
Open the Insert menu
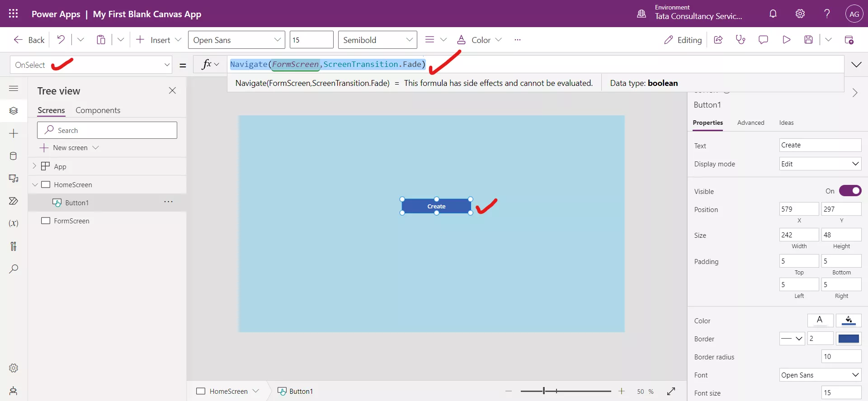(x=159, y=40)
